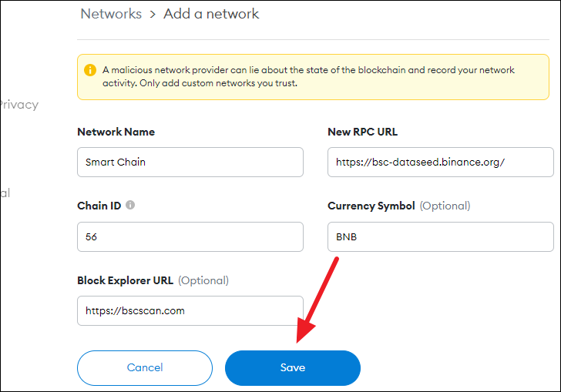Click the Currency Symbol field with BNB
Viewport: 561px width, 392px height.
tap(441, 236)
